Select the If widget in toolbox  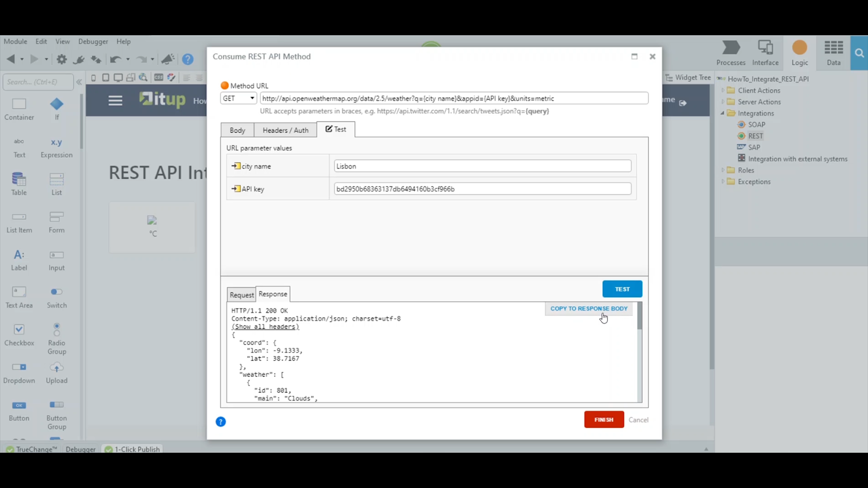pyautogui.click(x=56, y=109)
